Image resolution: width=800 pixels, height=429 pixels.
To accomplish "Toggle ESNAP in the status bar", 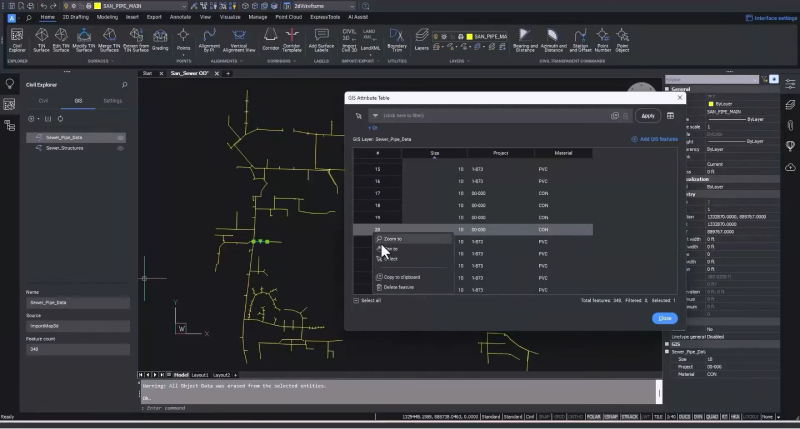I will coord(611,417).
